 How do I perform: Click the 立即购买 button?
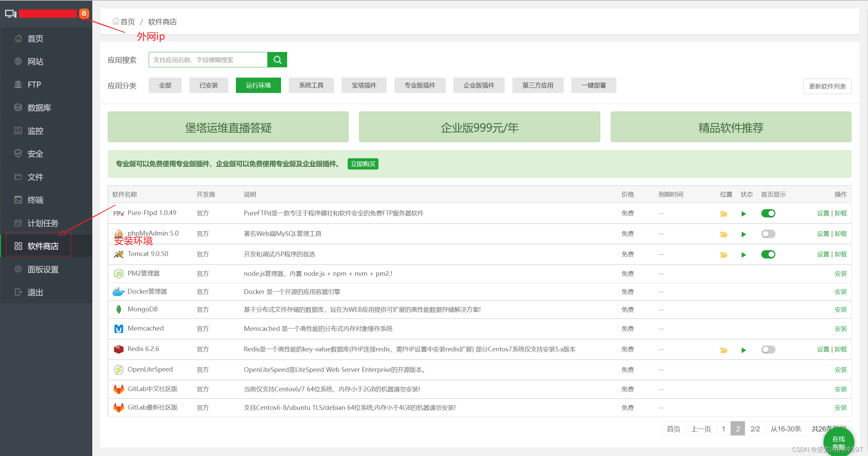click(x=363, y=164)
